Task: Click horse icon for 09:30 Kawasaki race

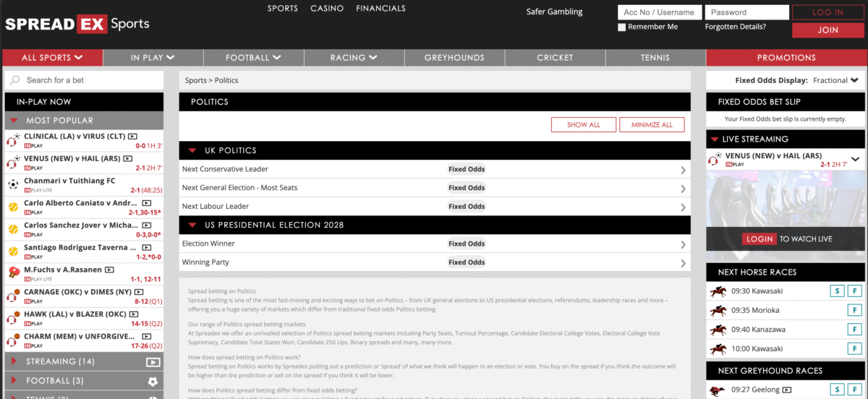Action: click(718, 291)
